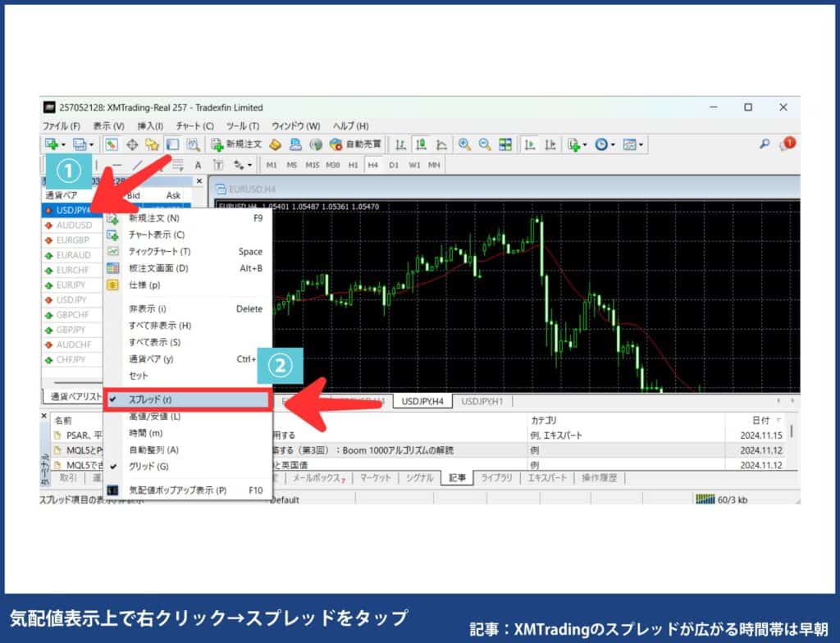Click the zoom in magnifier icon

coord(463,145)
